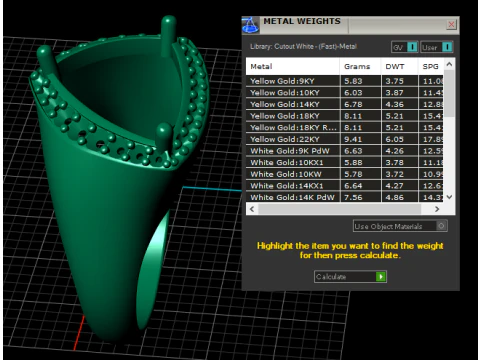This screenshot has height=360, width=480.
Task: Click the Metal column header
Action: coord(293,66)
